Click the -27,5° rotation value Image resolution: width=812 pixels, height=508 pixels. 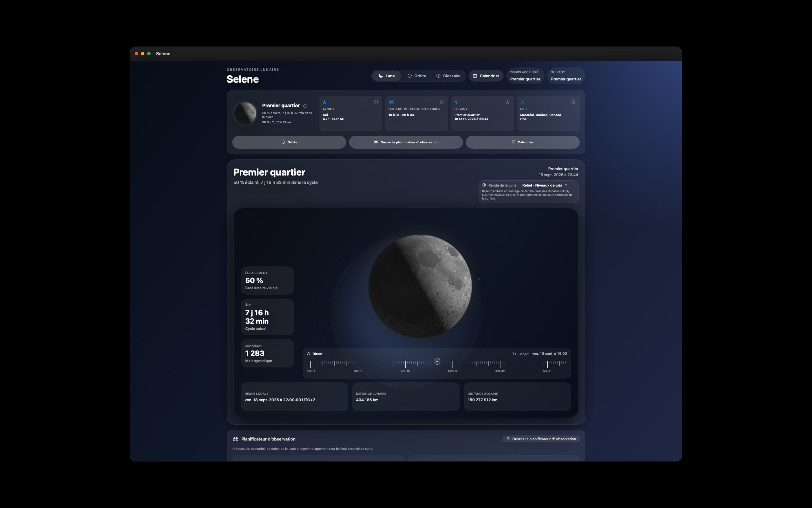pos(524,354)
